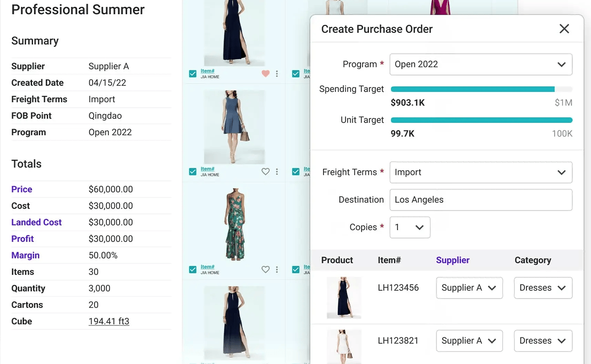The height and width of the screenshot is (364, 591).
Task: Open the Category dropdown for item LH123821
Action: 543,340
